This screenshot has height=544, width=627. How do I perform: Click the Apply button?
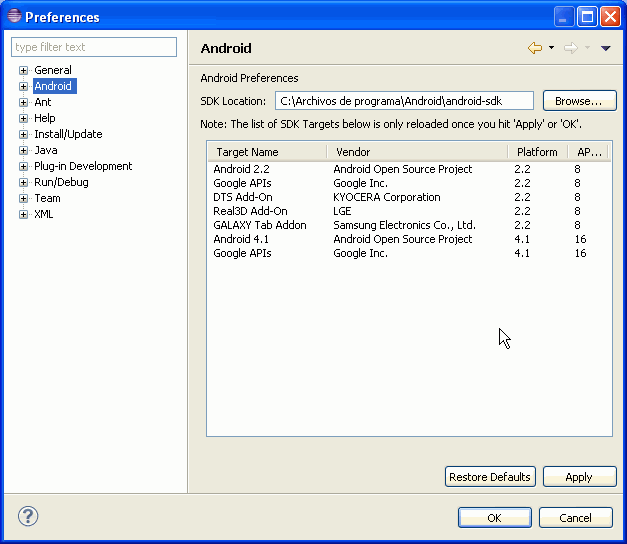pyautogui.click(x=579, y=477)
